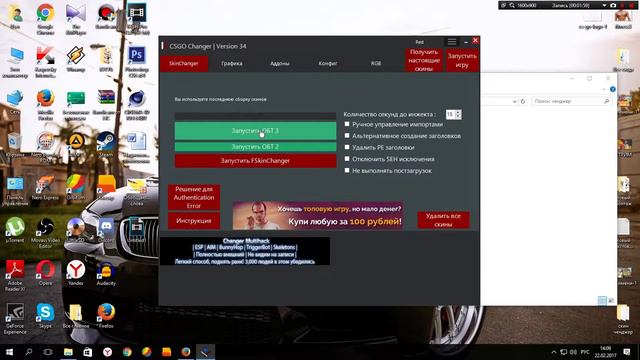Switch Explorer to details view icon
This screenshot has width=640, height=360.
(602, 301)
